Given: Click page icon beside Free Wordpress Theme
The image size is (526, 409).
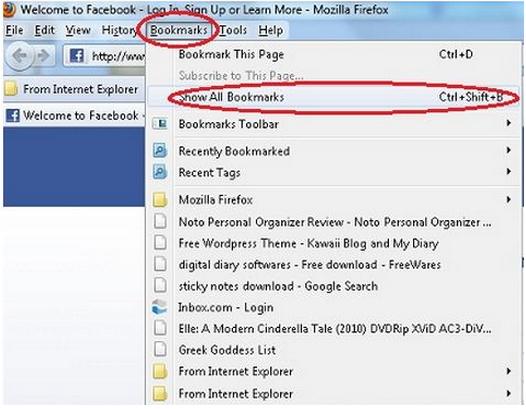Looking at the screenshot, I should (x=160, y=243).
